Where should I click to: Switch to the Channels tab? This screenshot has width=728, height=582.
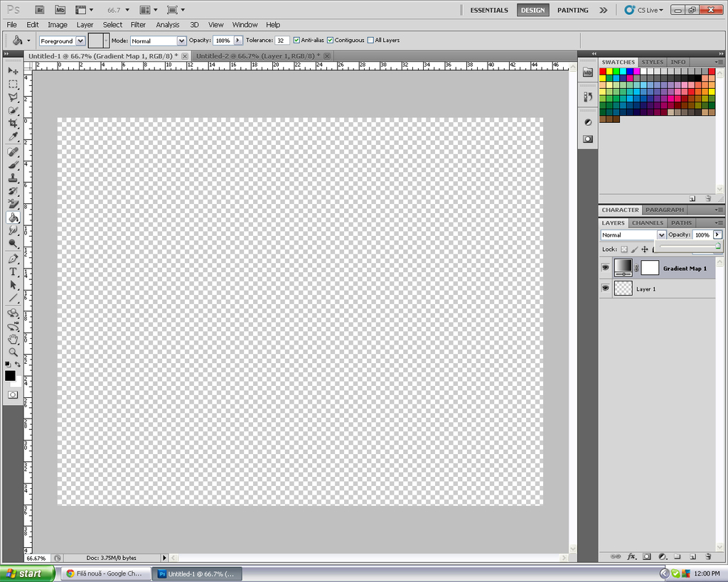647,223
